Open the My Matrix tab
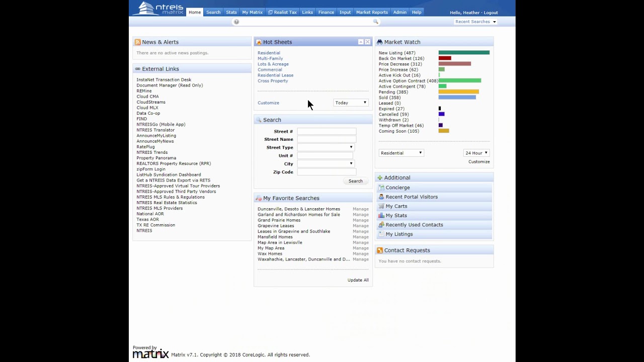 tap(252, 12)
